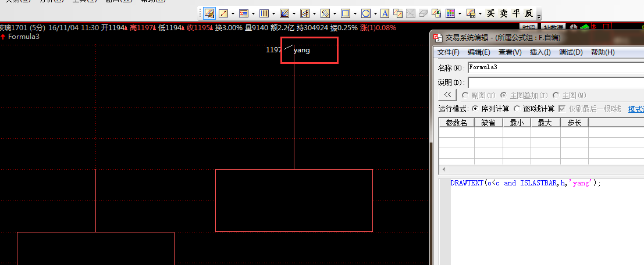Select 序列计算 run mode radio button
Screen dimensions: 644x265
click(475, 109)
